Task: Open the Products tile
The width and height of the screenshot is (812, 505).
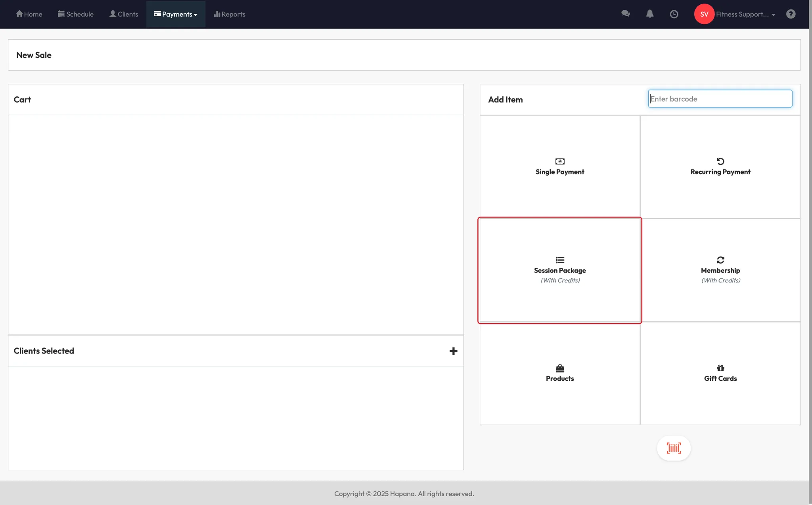Action: (559, 373)
